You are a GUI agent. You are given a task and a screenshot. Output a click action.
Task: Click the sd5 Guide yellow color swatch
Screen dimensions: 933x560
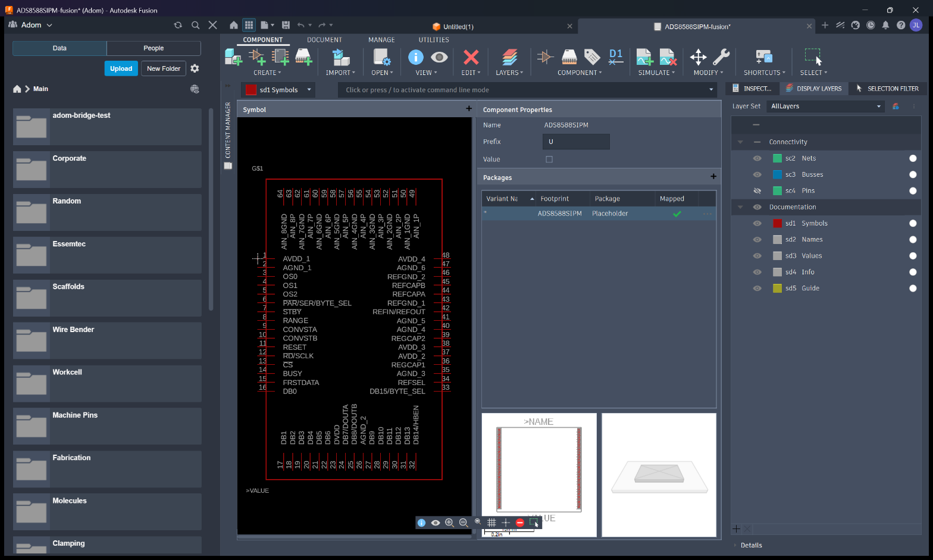(777, 288)
